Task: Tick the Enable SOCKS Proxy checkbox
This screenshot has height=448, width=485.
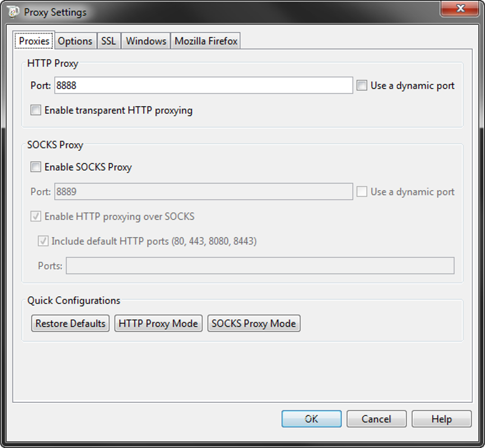Action: pyautogui.click(x=36, y=167)
